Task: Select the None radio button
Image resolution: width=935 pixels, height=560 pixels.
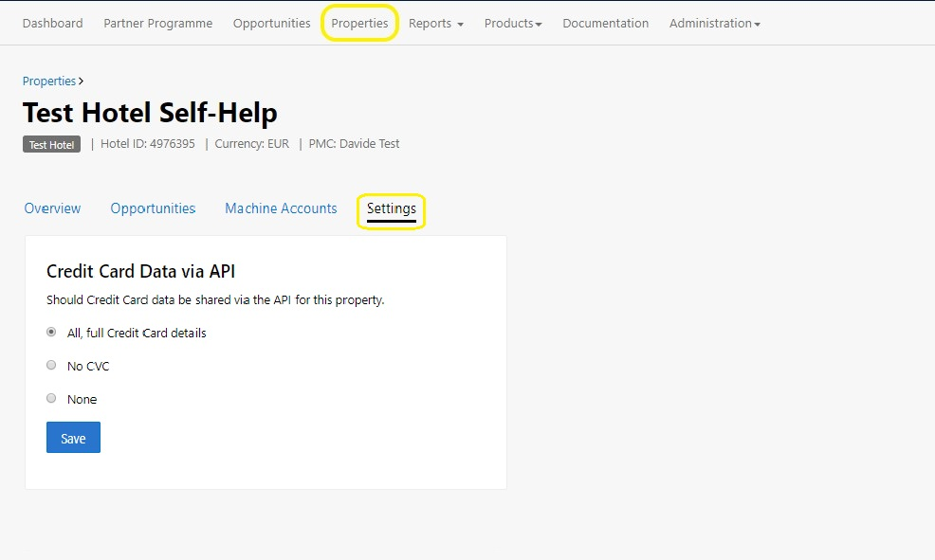Action: coord(51,399)
